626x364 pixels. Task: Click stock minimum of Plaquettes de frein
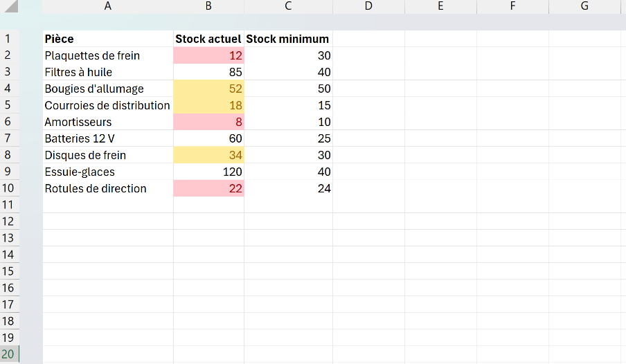[288, 55]
